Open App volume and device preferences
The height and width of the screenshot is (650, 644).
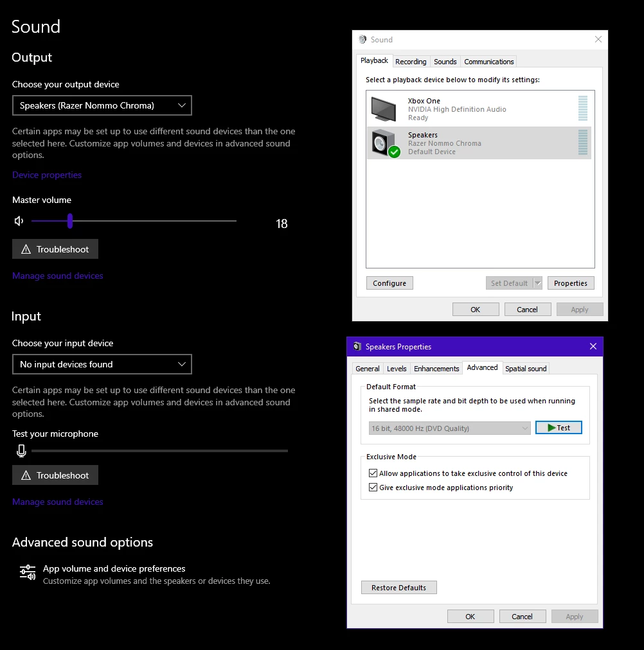coord(145,574)
